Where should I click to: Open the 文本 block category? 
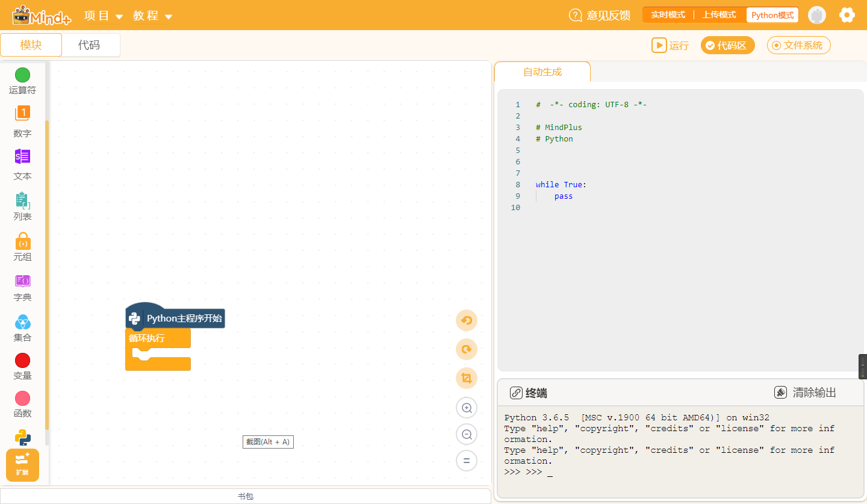(x=22, y=165)
